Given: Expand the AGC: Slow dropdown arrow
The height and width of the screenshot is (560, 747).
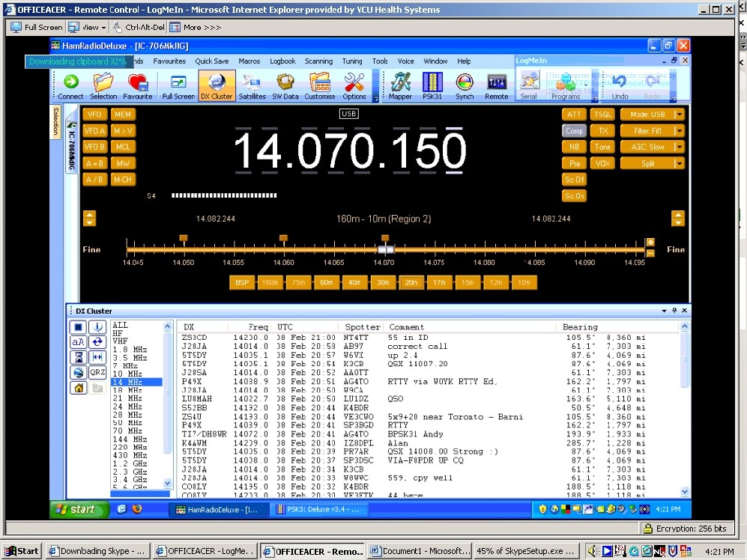Looking at the screenshot, I should click(x=680, y=147).
